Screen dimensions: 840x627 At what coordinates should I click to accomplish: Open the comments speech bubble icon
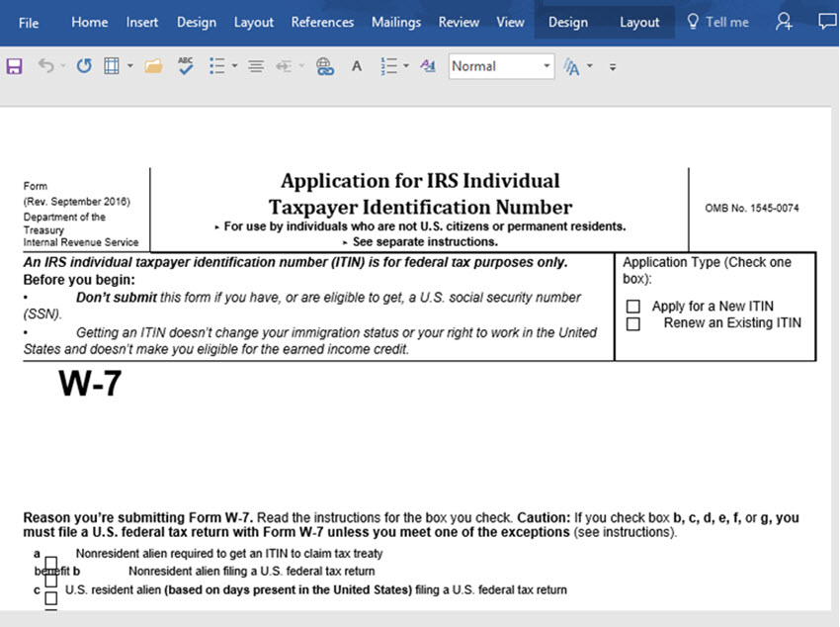click(x=827, y=22)
